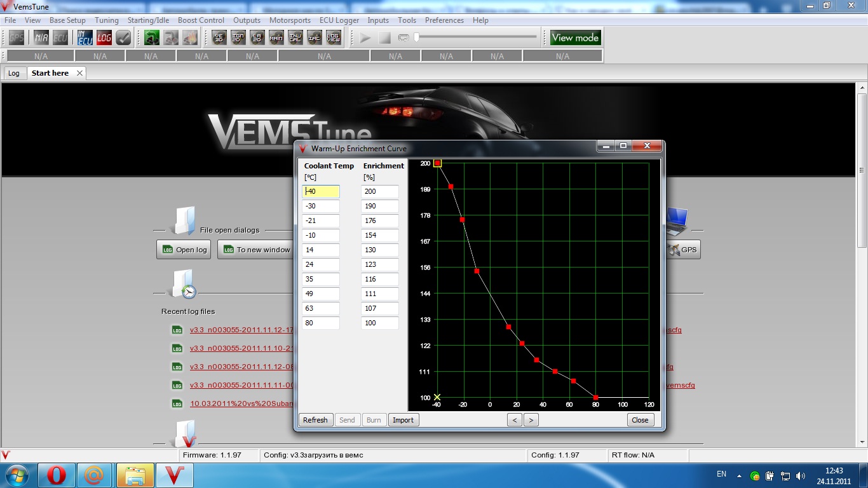Click the right arrow button below the curve
The width and height of the screenshot is (868, 488).
(531, 420)
